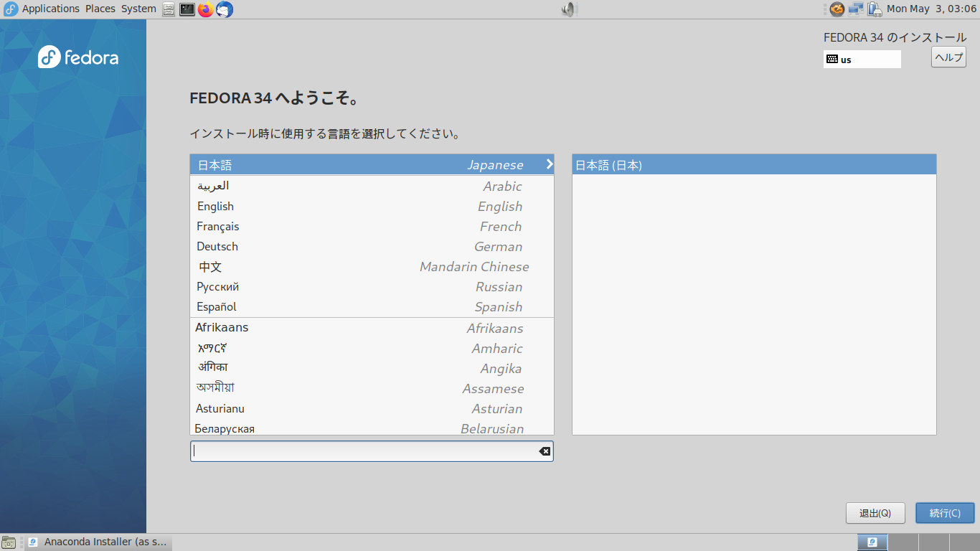Switch to the second workspace in pager

903,542
